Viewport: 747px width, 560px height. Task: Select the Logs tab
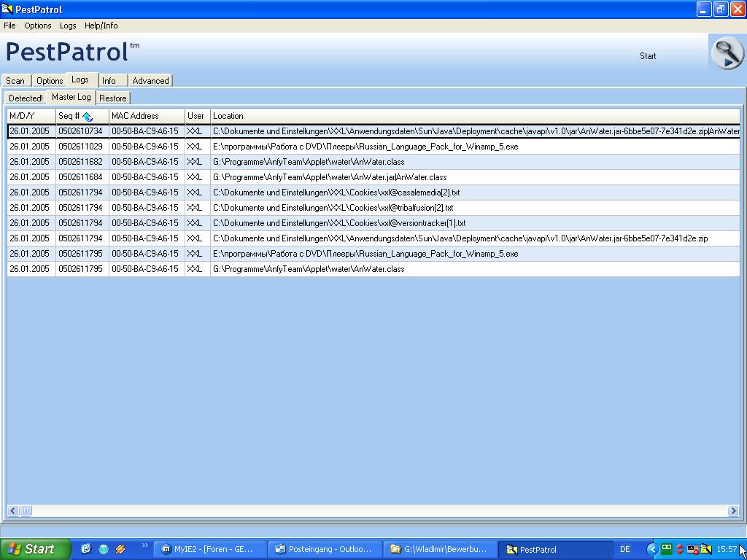click(x=80, y=79)
